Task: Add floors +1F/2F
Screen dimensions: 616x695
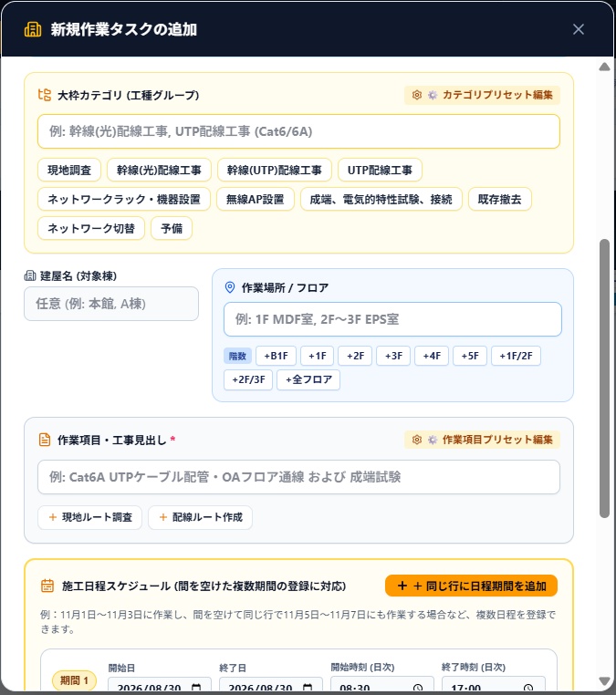Action: (516, 356)
